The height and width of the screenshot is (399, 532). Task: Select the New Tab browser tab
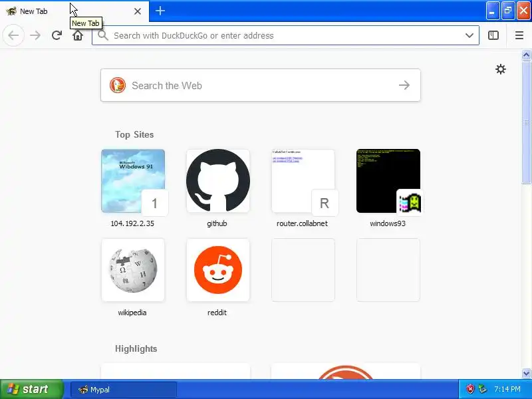74,11
